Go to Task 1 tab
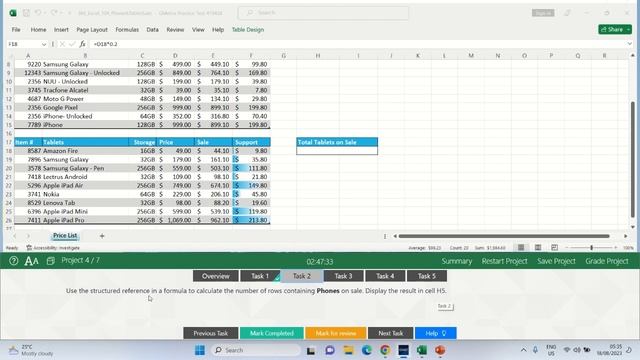This screenshot has width=640, height=360. click(x=260, y=276)
